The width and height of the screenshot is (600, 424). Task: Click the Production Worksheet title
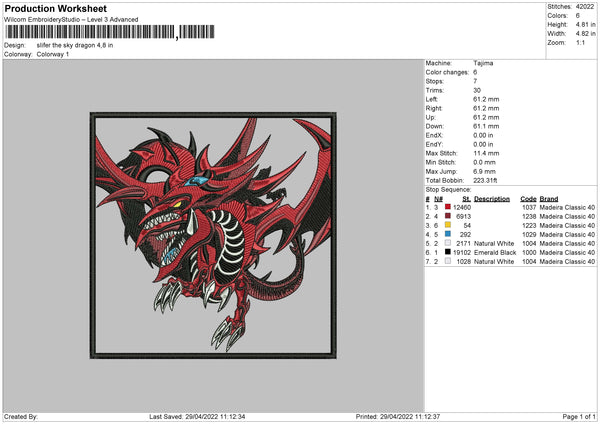click(55, 8)
